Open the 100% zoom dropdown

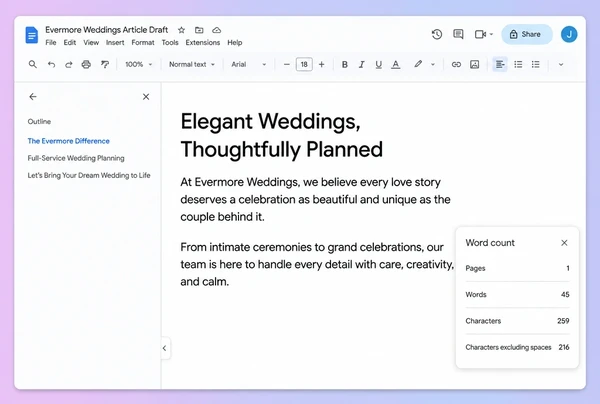(139, 64)
